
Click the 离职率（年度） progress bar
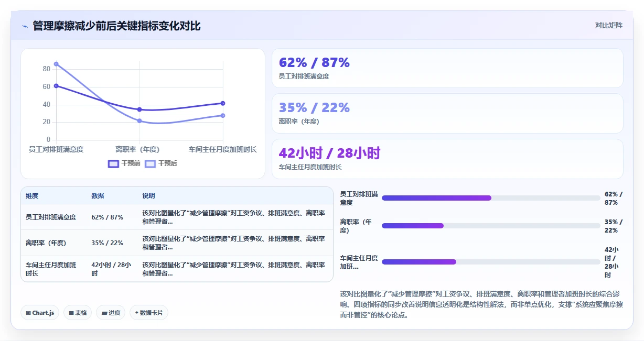491,226
